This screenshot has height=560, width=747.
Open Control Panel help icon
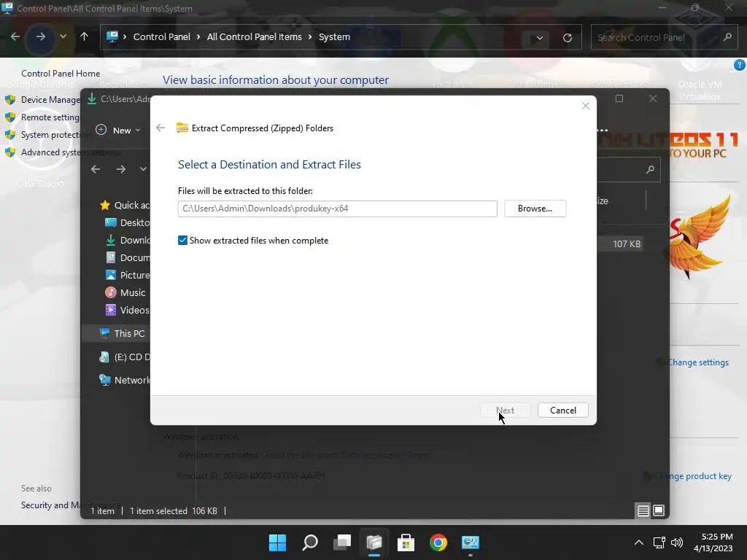coord(739,65)
